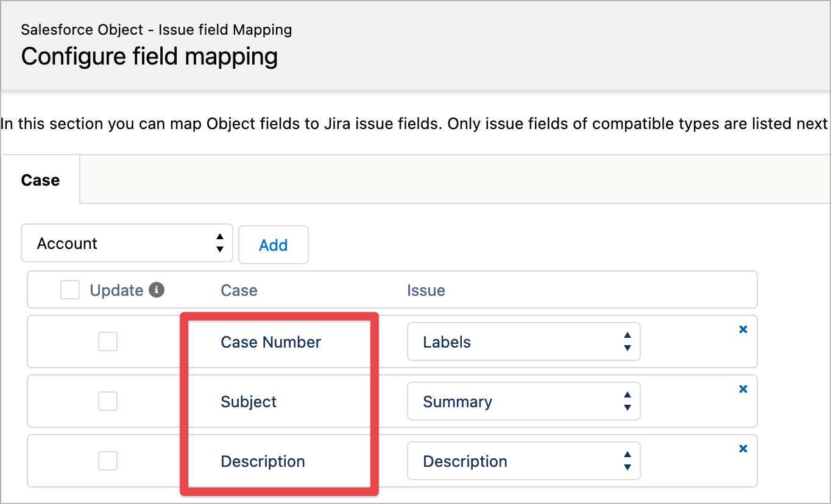This screenshot has height=504, width=831.
Task: Check the Subject row update checkbox
Action: coord(108,402)
